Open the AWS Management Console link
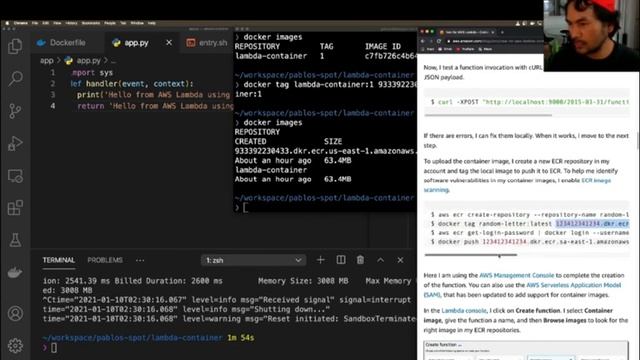 (516, 275)
